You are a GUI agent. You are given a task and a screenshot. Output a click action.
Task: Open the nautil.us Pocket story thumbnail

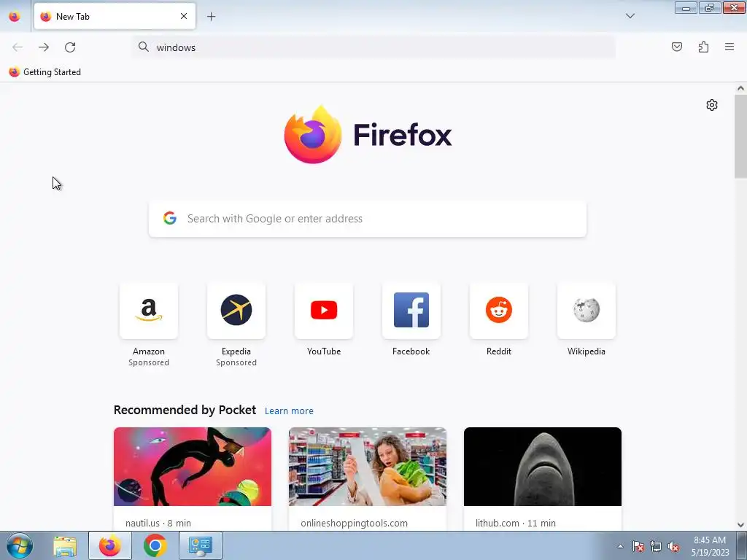(193, 467)
